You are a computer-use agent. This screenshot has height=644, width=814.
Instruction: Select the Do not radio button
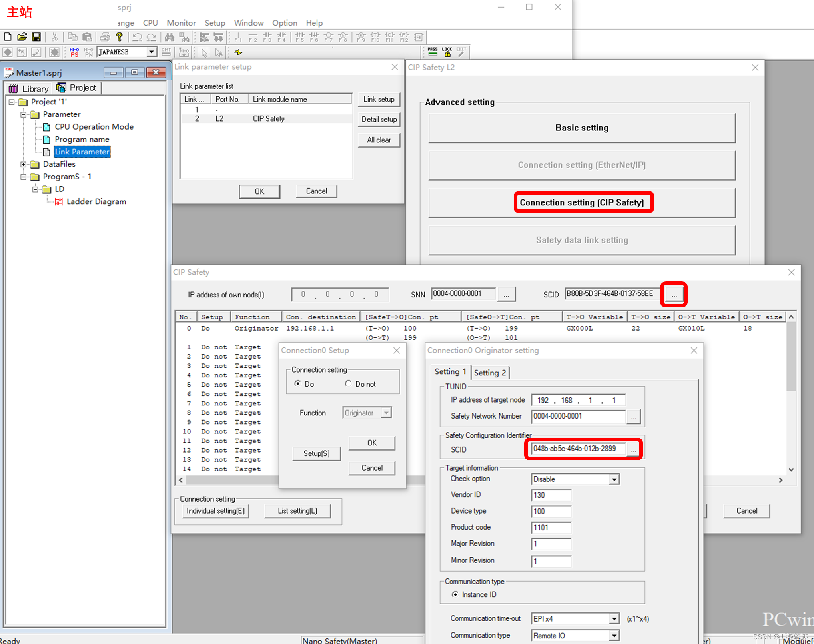pyautogui.click(x=348, y=383)
